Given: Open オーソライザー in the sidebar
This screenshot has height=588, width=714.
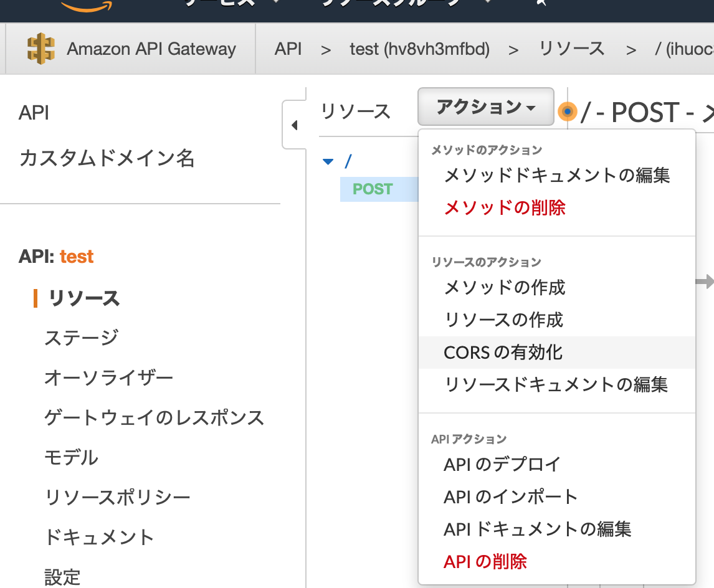Looking at the screenshot, I should [109, 377].
